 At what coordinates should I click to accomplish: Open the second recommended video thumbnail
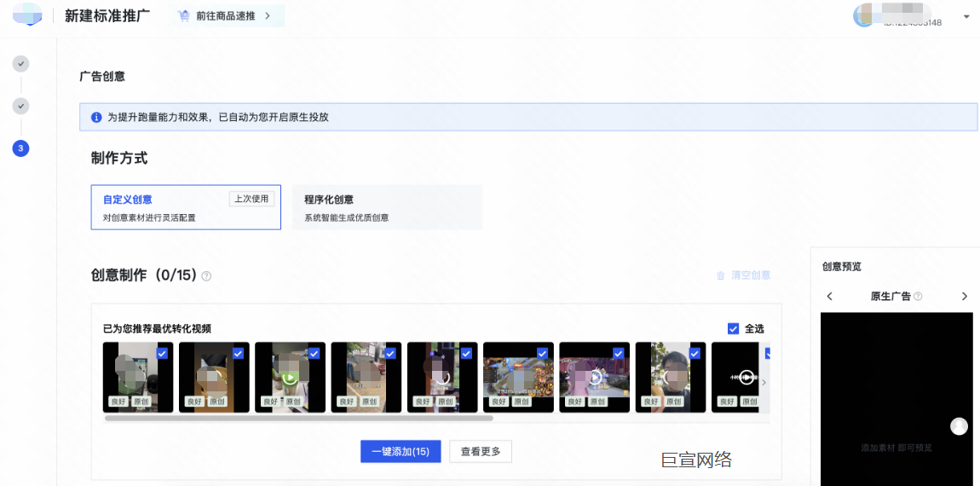(215, 377)
